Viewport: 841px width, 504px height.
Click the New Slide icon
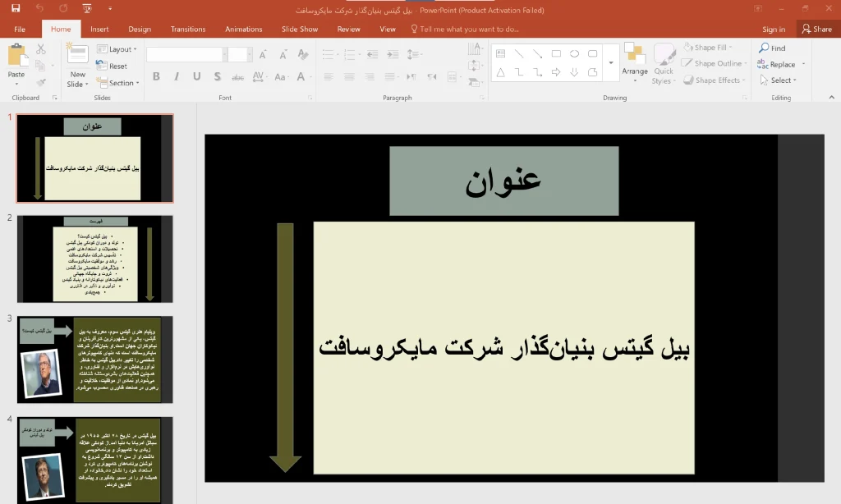[x=77, y=56]
